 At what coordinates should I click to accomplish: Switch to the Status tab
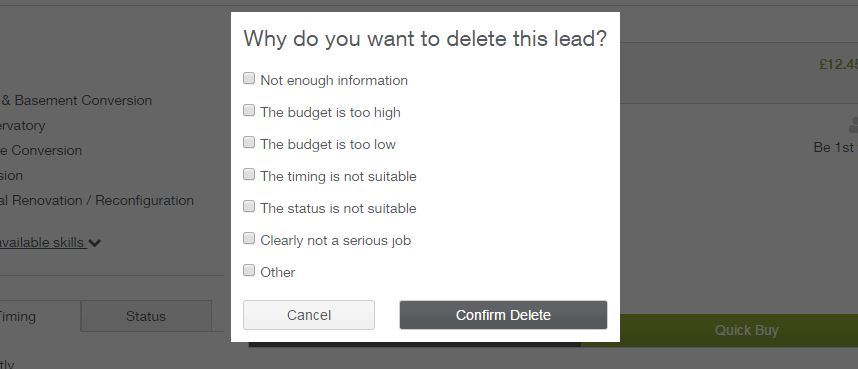click(146, 316)
